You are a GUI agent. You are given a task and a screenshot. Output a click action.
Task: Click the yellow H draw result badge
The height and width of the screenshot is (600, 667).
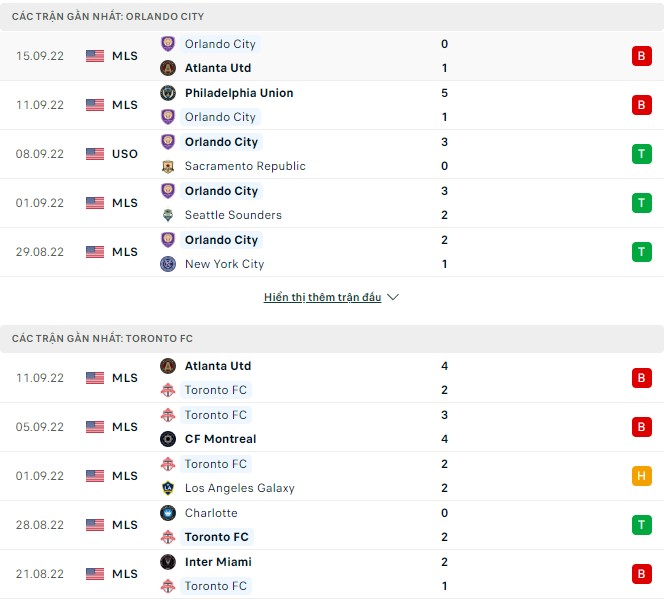(640, 476)
